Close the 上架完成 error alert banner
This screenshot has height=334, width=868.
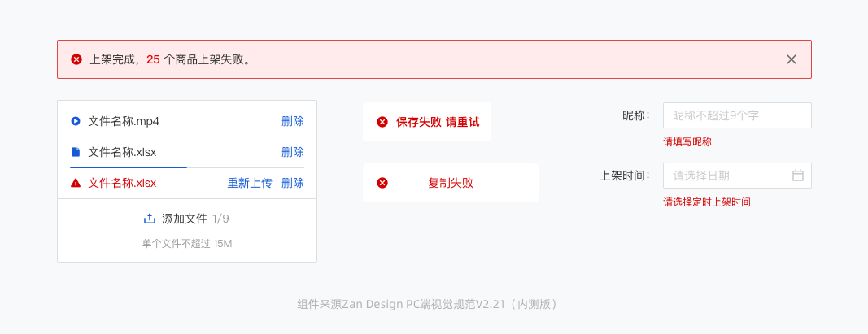click(792, 59)
